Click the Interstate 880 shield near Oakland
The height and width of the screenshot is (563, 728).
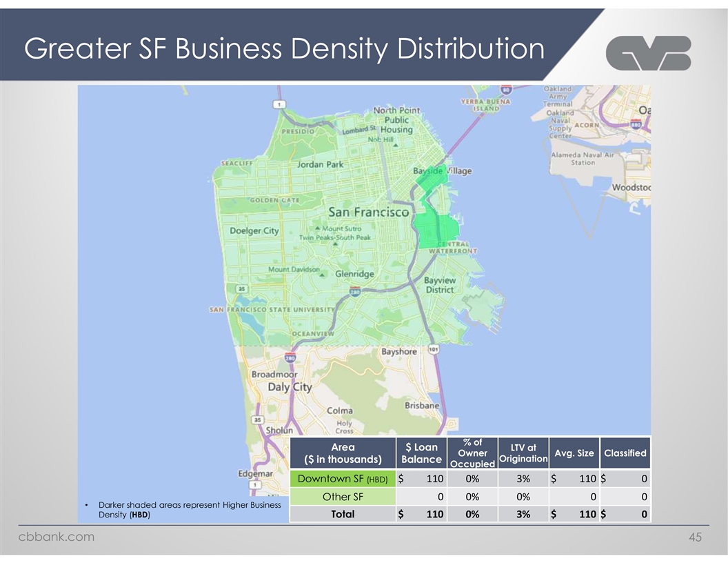click(x=636, y=124)
